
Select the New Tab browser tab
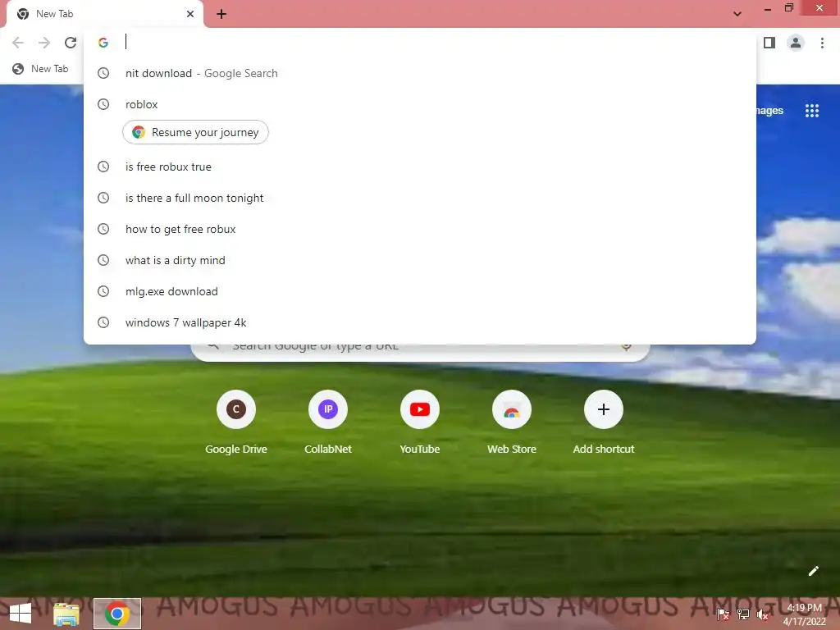104,14
